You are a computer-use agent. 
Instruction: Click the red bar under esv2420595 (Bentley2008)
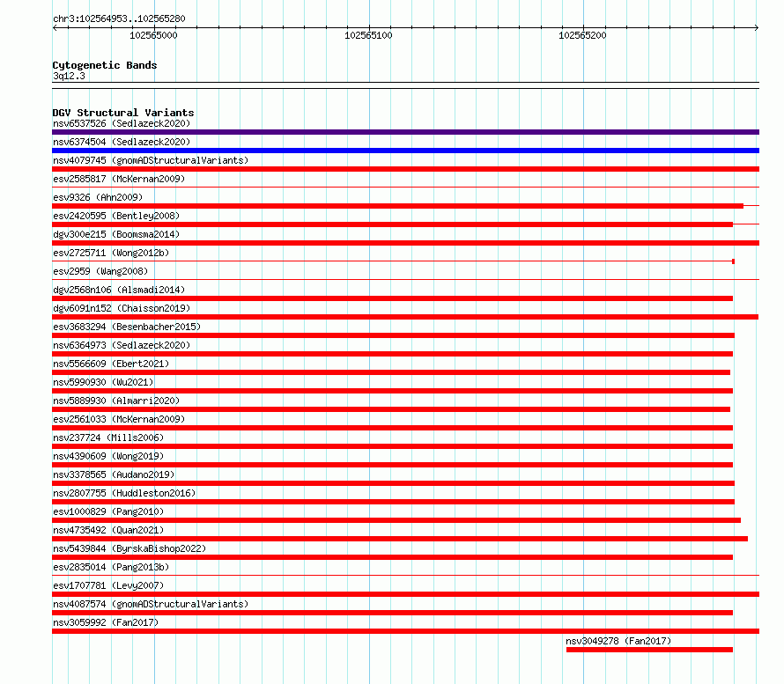pos(393,224)
